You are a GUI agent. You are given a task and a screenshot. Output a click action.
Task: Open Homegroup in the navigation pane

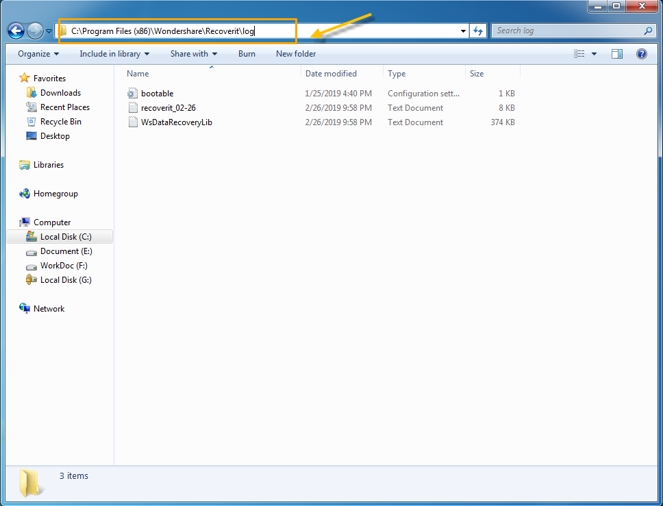[x=55, y=194]
